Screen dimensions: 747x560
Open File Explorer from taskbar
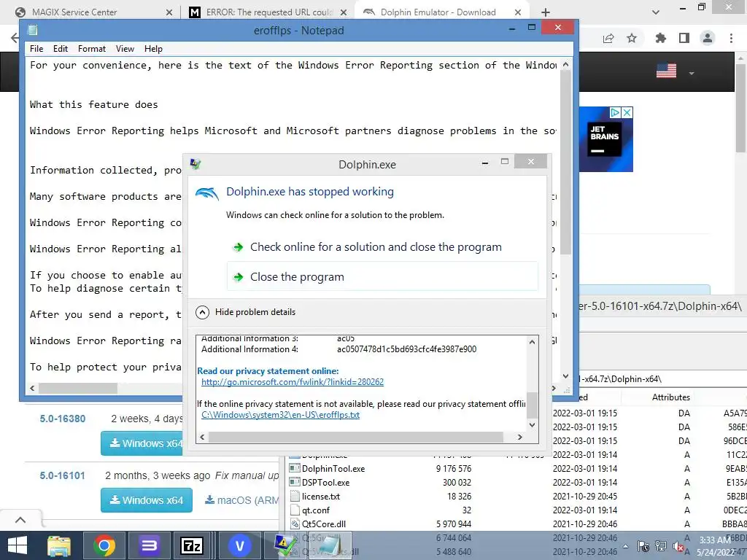point(59,545)
